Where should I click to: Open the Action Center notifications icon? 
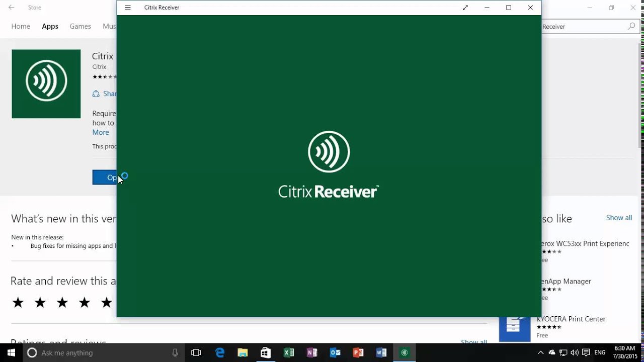click(586, 352)
